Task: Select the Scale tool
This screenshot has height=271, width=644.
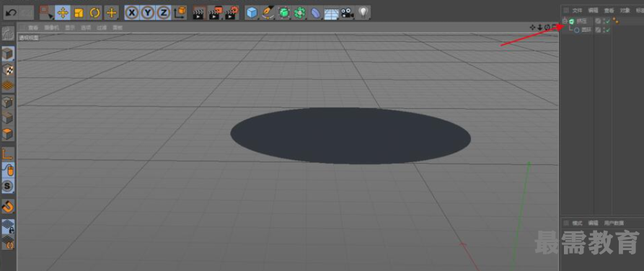Action: coord(79,13)
